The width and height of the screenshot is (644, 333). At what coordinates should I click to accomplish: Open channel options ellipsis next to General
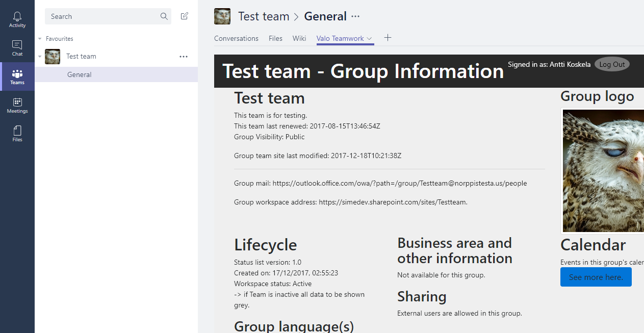tap(355, 16)
